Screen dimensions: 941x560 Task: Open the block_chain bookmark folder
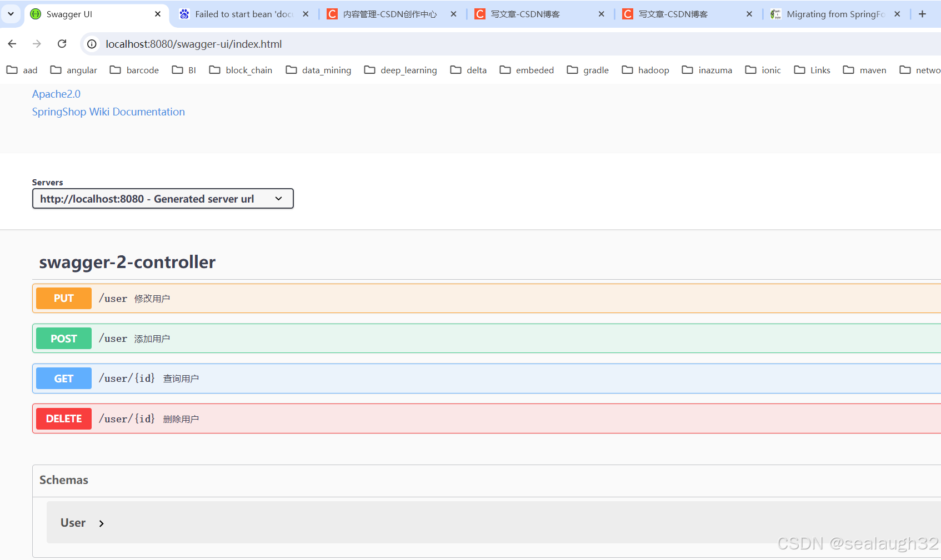pyautogui.click(x=241, y=70)
